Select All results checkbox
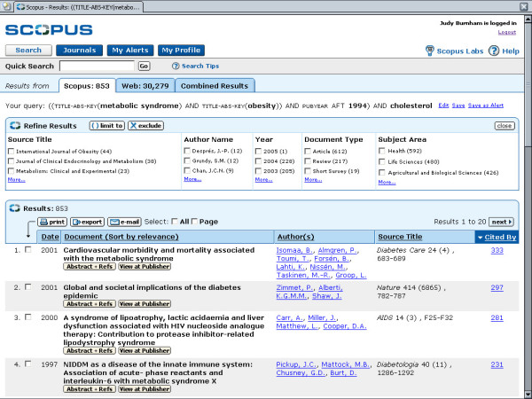This screenshot has height=399, width=532. click(175, 222)
